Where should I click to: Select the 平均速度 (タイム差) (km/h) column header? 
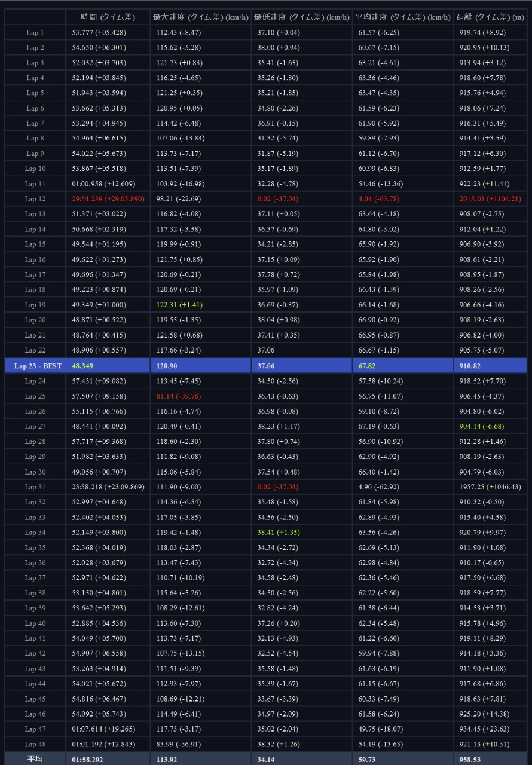pos(402,17)
